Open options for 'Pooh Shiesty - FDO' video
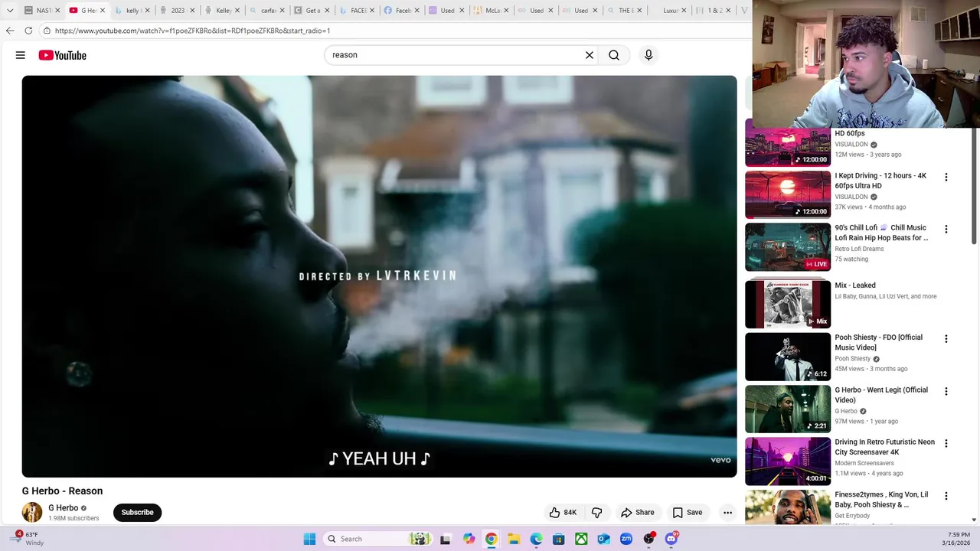Image resolution: width=980 pixels, height=551 pixels. point(946,338)
